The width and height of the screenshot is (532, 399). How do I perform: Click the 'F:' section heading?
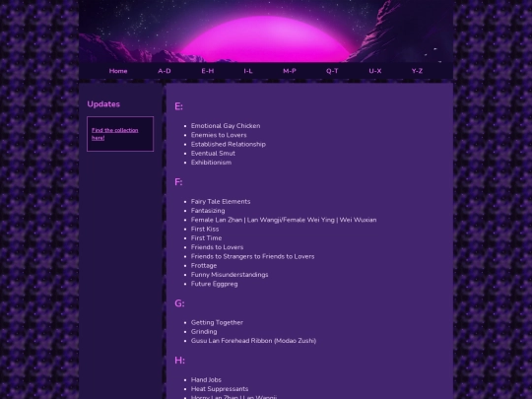[x=178, y=182]
